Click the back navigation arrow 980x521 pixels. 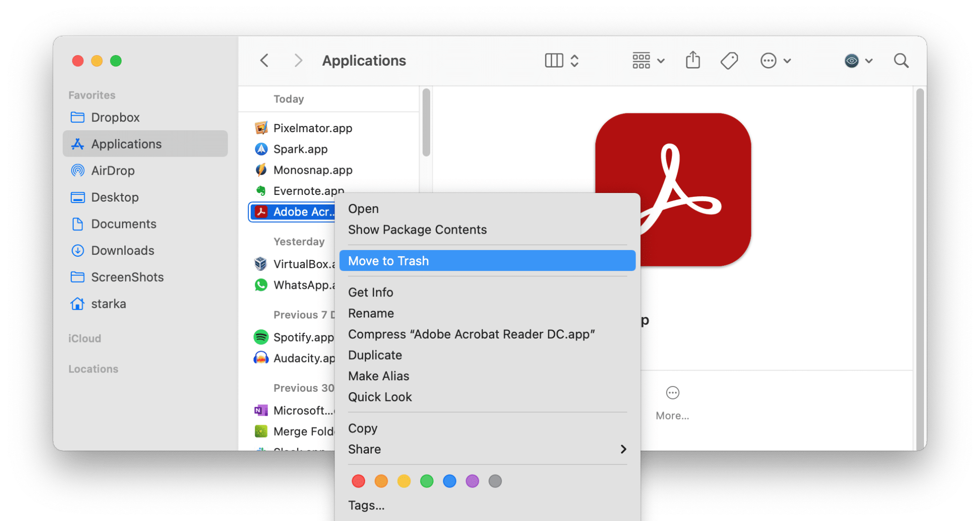pyautogui.click(x=264, y=60)
